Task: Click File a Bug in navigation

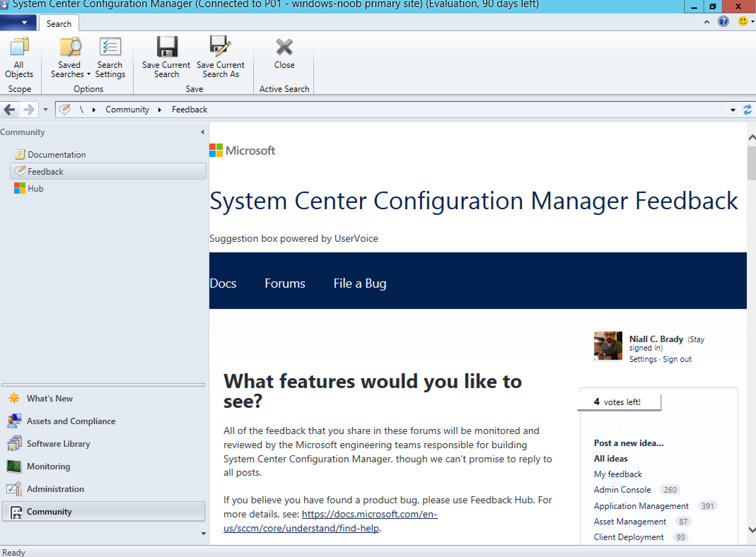Action: (x=360, y=283)
